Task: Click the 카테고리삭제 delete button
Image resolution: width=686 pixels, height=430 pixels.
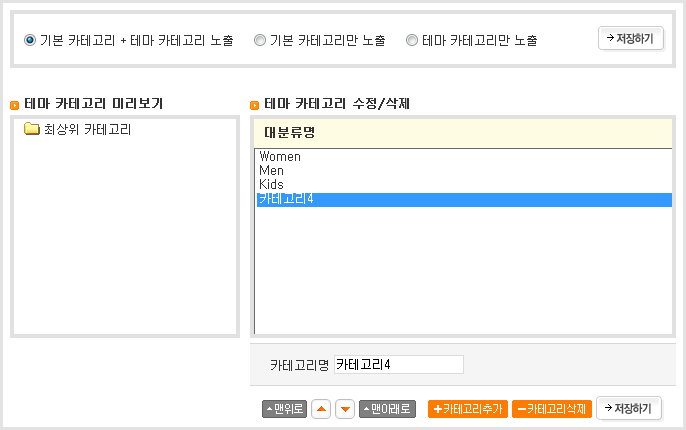Action: (551, 409)
